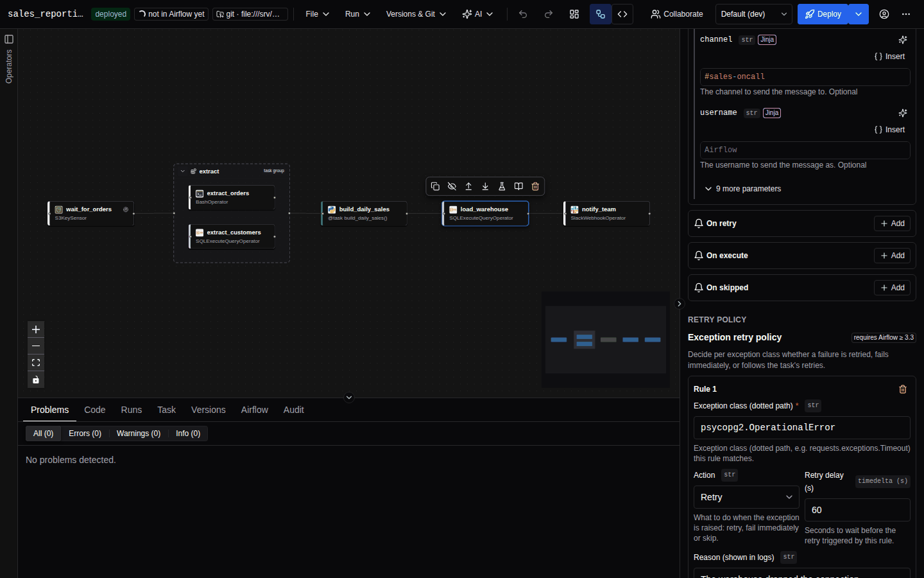The width and height of the screenshot is (924, 578).
Task: Open the File menu
Action: (318, 14)
